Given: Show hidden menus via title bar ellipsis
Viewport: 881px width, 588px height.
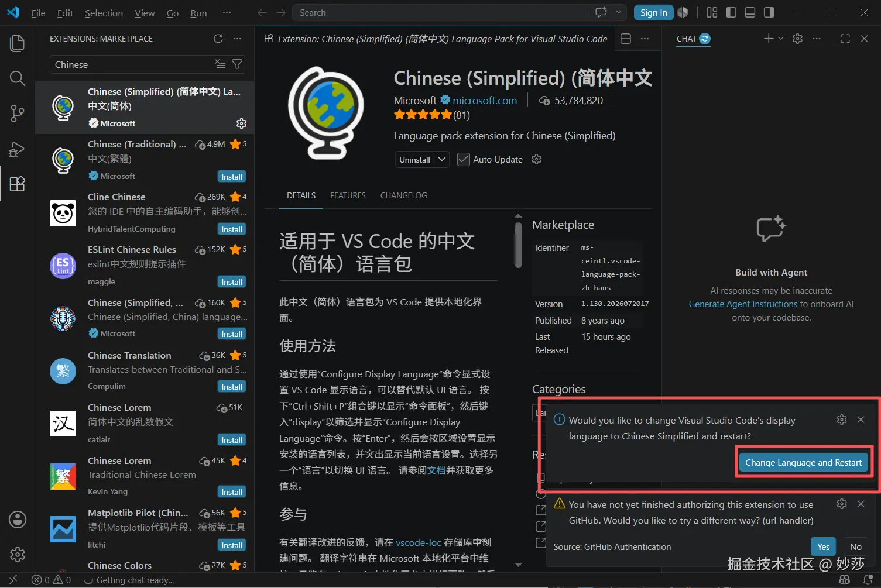Looking at the screenshot, I should point(227,13).
